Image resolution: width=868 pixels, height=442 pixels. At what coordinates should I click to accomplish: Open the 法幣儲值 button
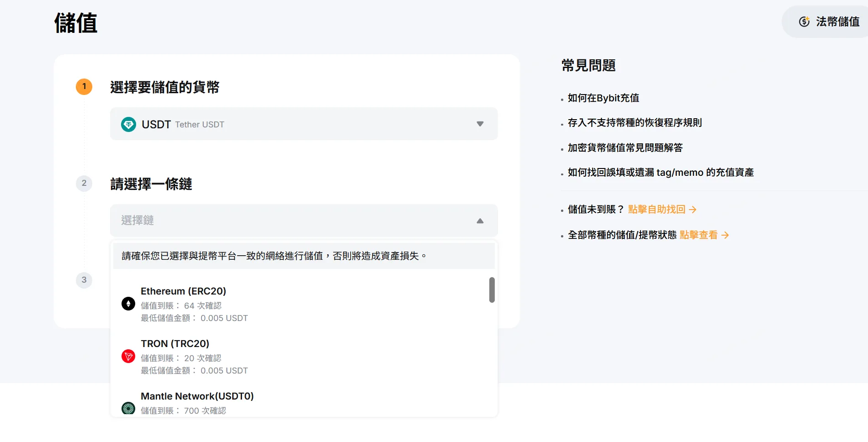825,21
